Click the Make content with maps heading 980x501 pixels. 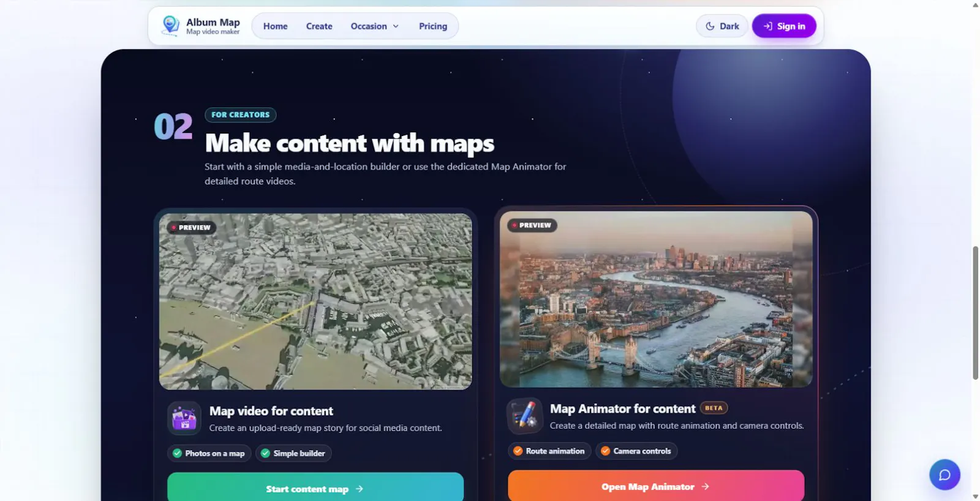349,143
